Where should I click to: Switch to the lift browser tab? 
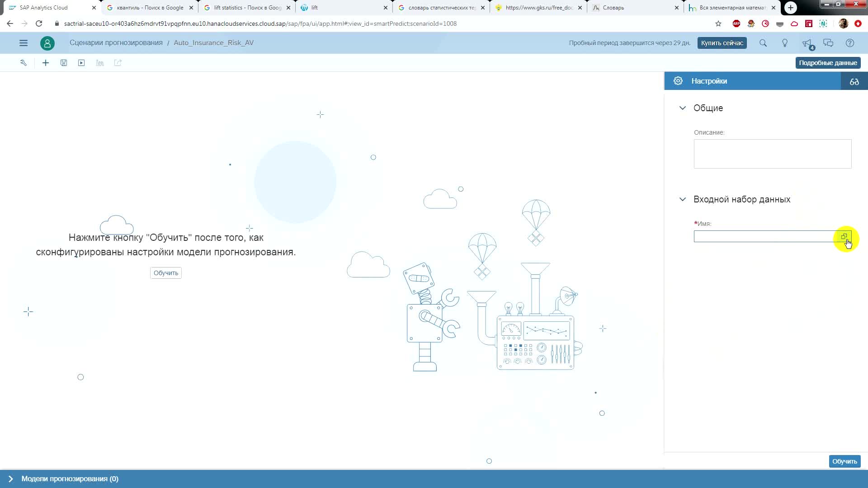point(344,8)
